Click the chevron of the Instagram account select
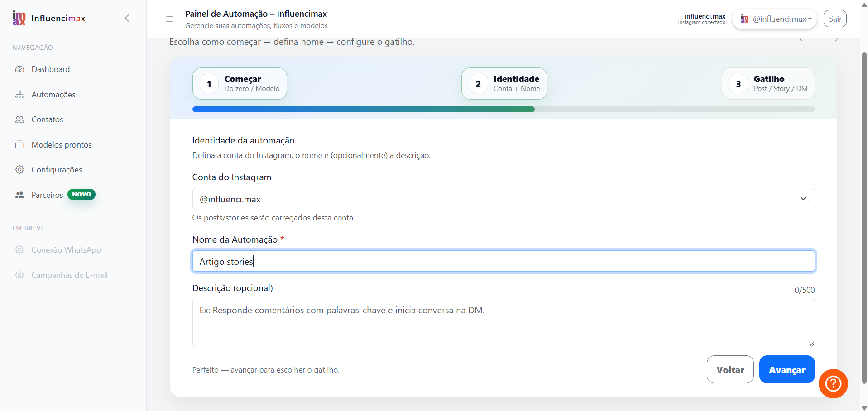 (x=803, y=199)
